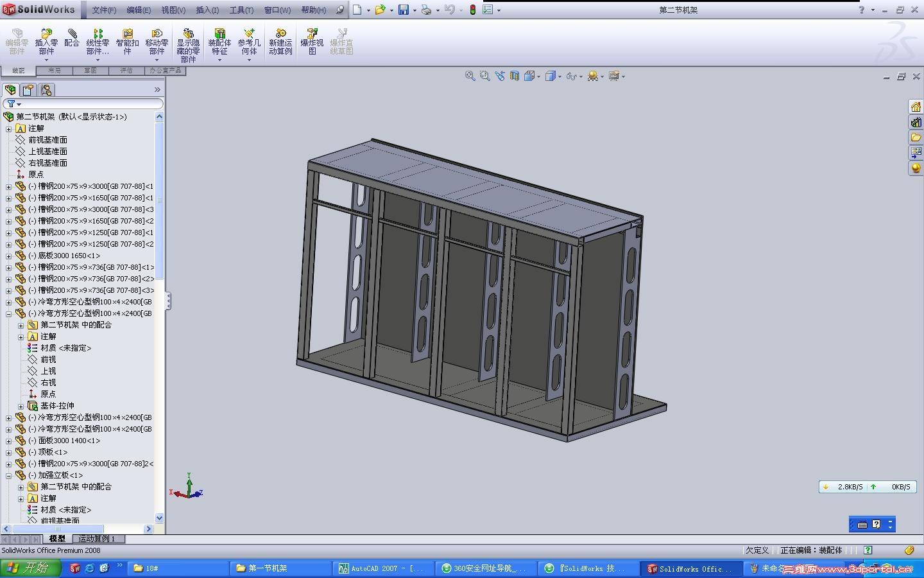Image resolution: width=924 pixels, height=578 pixels.
Task: Switch to the PropertyManager tab
Action: [28, 90]
